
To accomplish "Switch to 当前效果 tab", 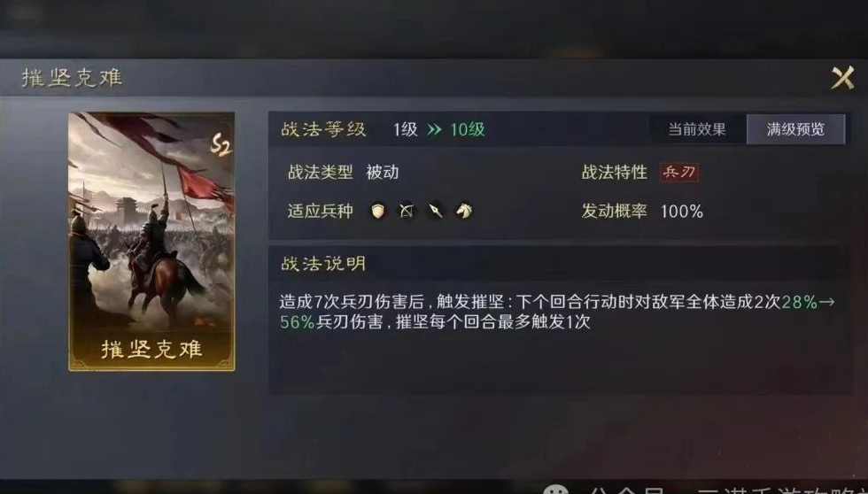I will click(x=697, y=129).
